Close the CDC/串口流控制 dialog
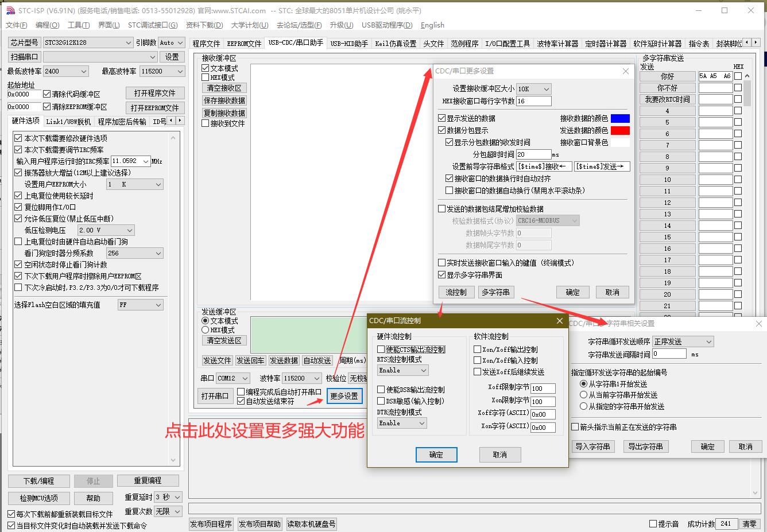Image resolution: width=767 pixels, height=532 pixels. 559,321
